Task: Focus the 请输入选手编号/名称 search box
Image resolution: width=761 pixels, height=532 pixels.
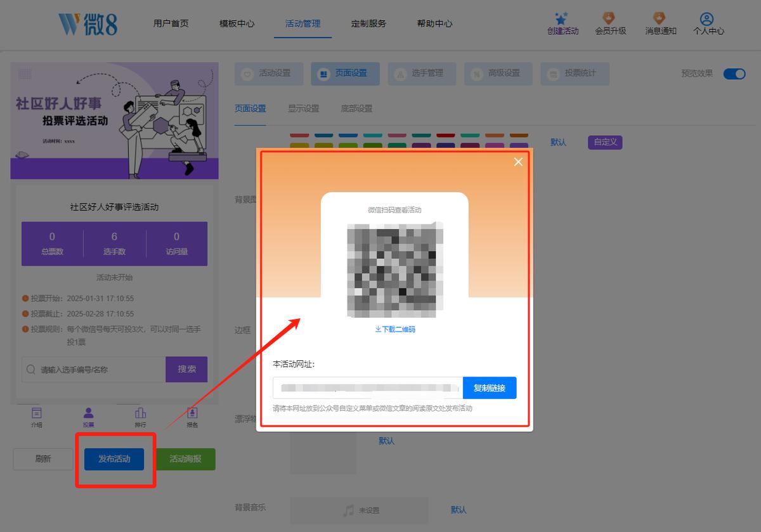Action: click(94, 369)
